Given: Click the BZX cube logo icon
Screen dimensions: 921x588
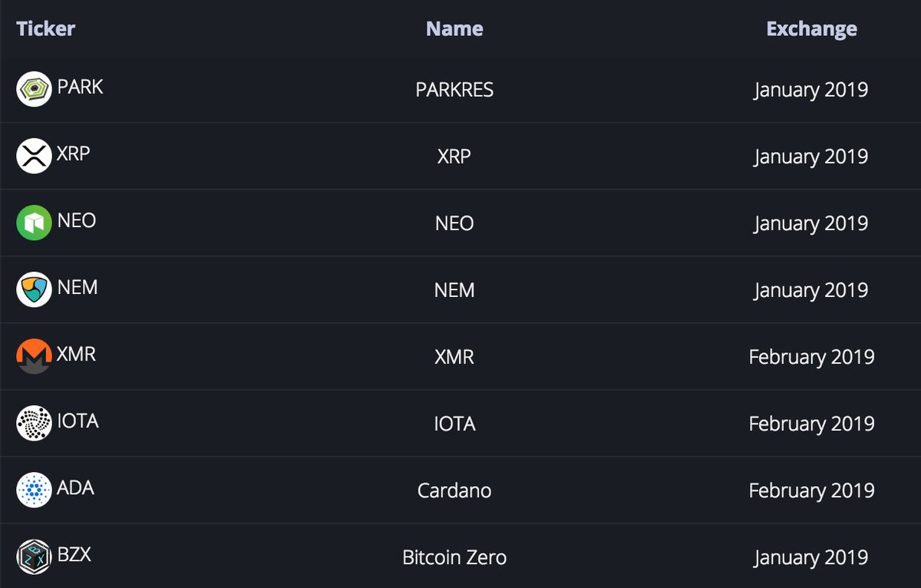Looking at the screenshot, I should click(34, 557).
